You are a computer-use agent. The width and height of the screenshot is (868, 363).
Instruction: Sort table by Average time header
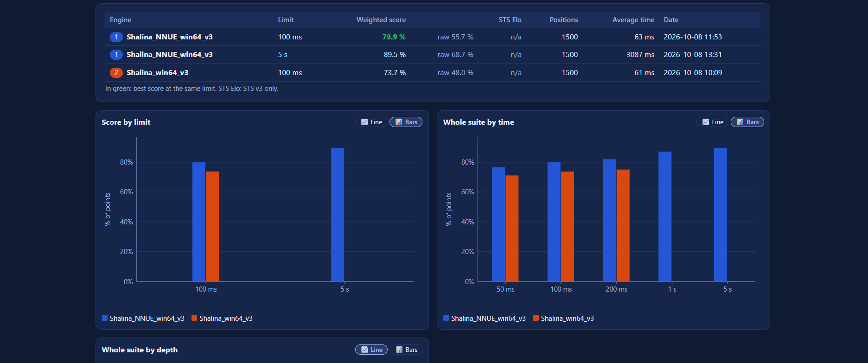coord(633,20)
